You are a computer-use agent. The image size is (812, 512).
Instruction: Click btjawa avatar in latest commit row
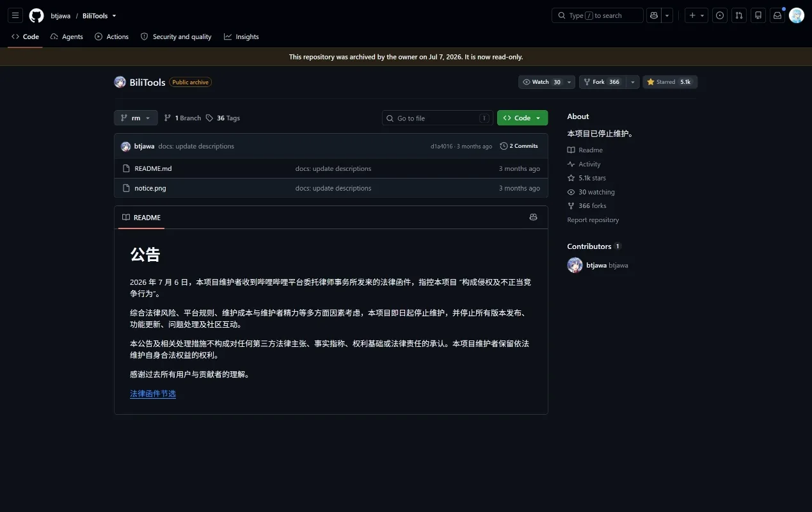pyautogui.click(x=125, y=146)
